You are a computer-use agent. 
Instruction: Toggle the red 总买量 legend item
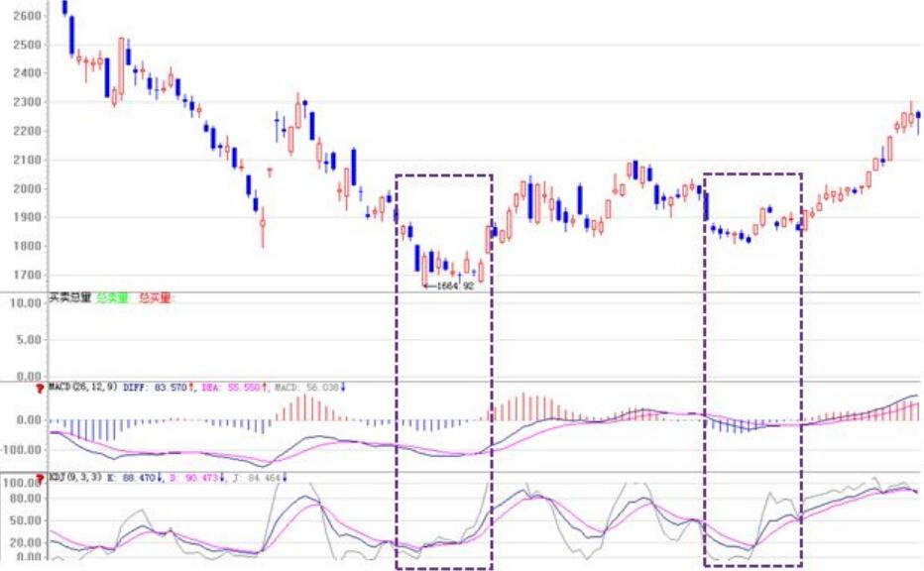point(156,296)
